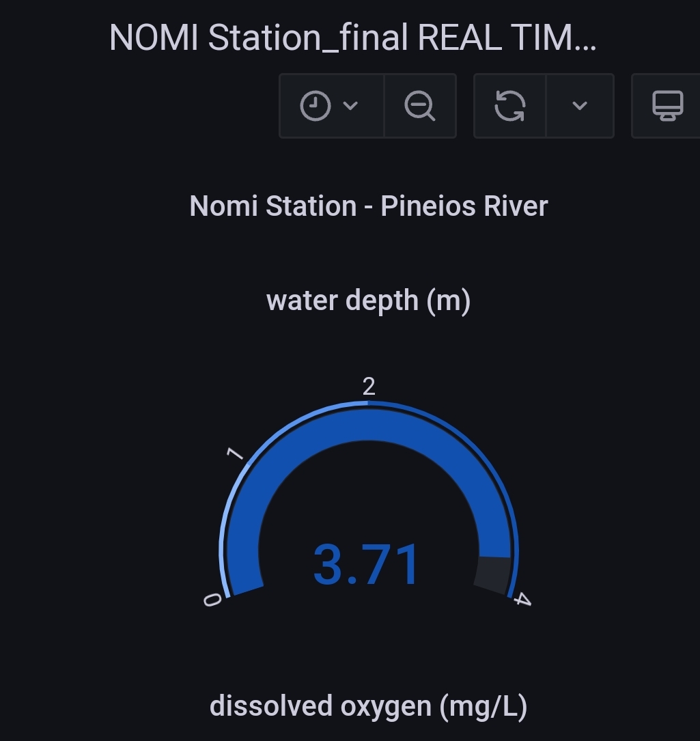Click the 3.71 gauge value
The height and width of the screenshot is (741, 700).
point(367,565)
